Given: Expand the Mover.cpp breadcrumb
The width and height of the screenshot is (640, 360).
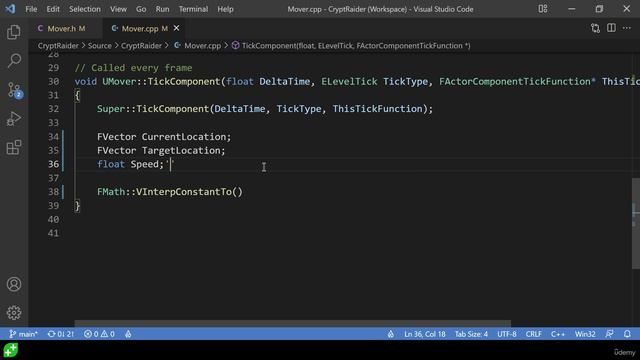Looking at the screenshot, I should (x=198, y=46).
